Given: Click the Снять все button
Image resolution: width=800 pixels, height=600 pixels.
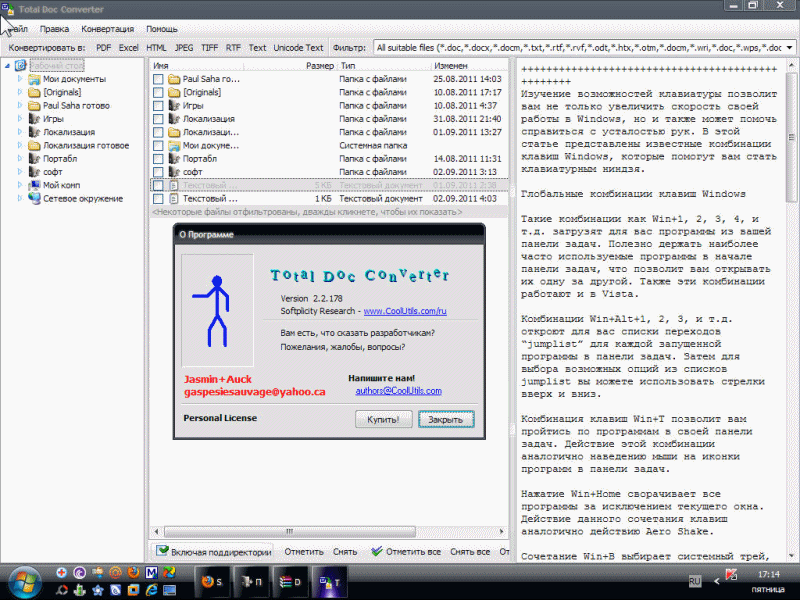Looking at the screenshot, I should pyautogui.click(x=470, y=552).
